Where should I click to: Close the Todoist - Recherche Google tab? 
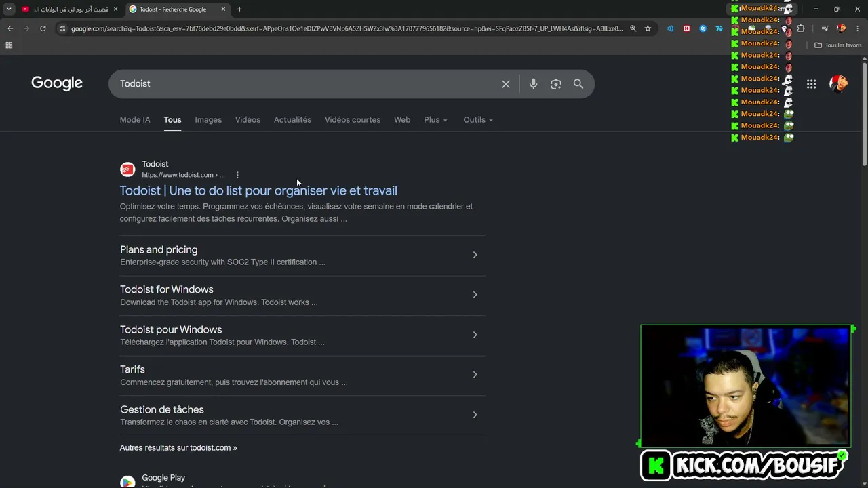[x=223, y=9]
